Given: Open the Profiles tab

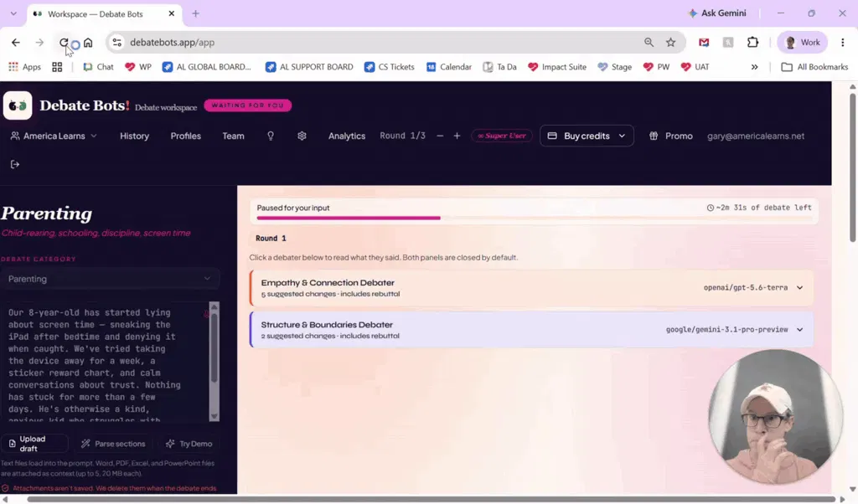Looking at the screenshot, I should point(185,136).
